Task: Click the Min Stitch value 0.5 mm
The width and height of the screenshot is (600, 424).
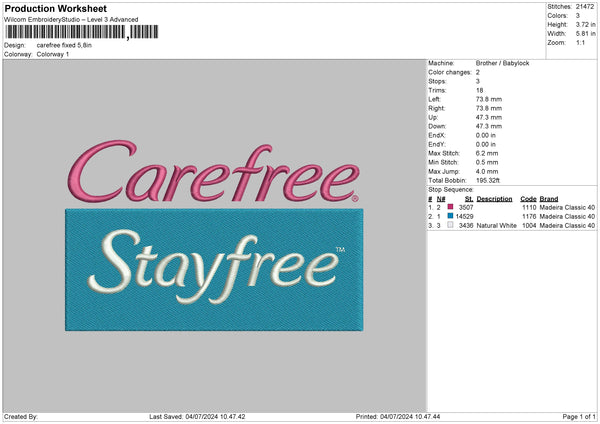Action: [487, 162]
